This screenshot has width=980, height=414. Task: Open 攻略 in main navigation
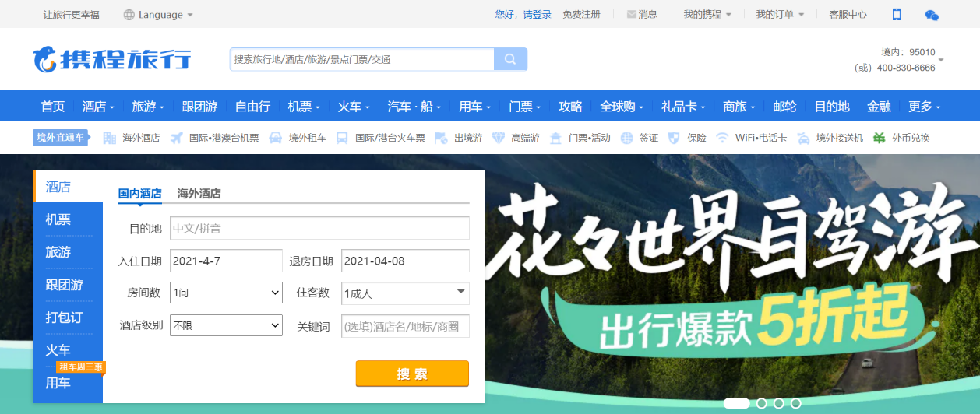570,107
